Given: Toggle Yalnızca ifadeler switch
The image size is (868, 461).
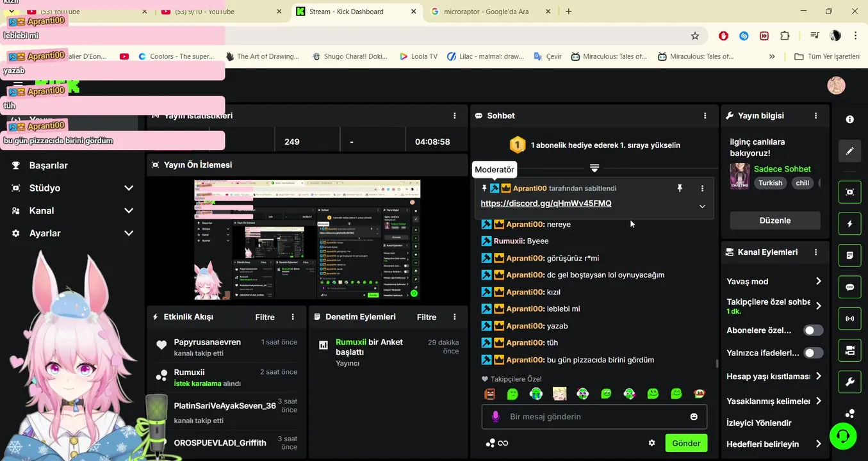Looking at the screenshot, I should click(813, 353).
